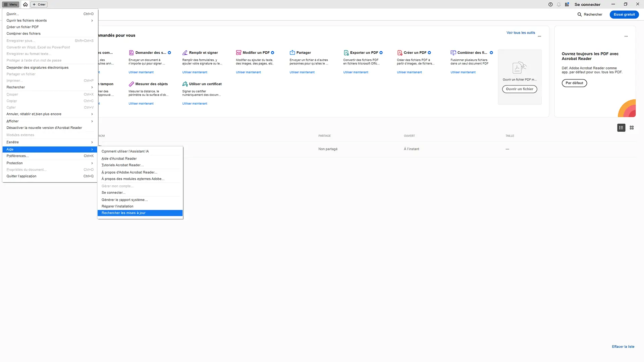Click the Rechercher magnifier search

(x=589, y=14)
